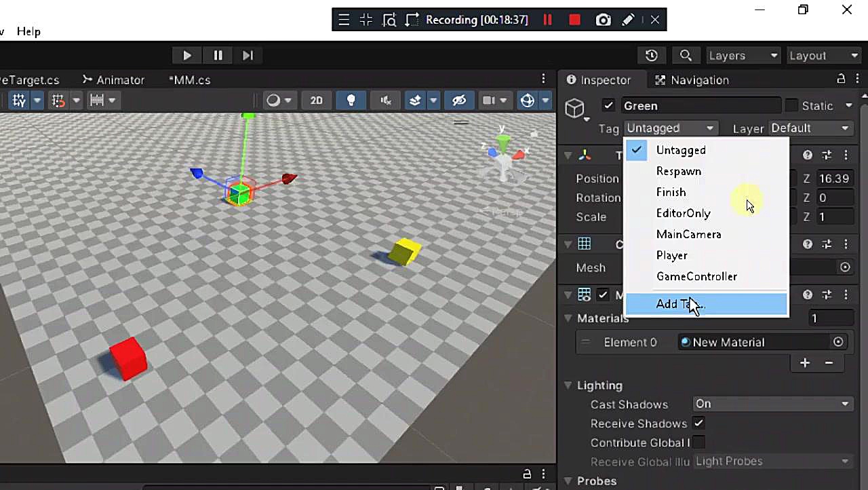Image resolution: width=868 pixels, height=490 pixels.
Task: Edit the object name field Green
Action: point(701,106)
